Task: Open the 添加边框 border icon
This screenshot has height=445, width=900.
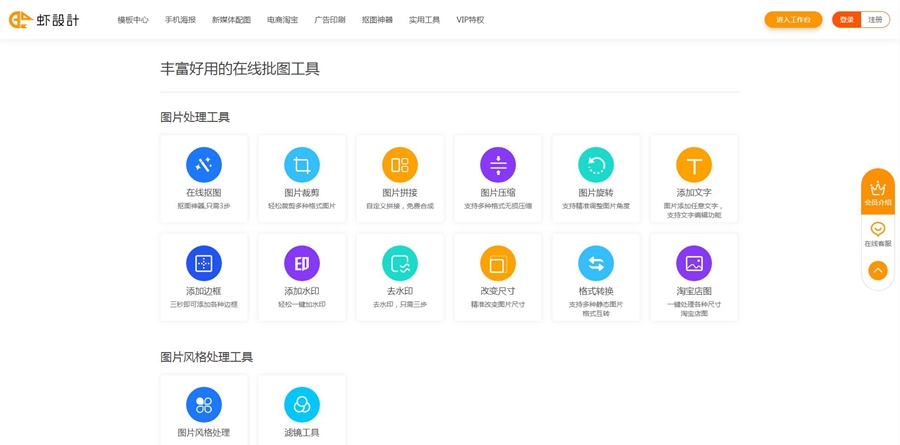Action: [204, 264]
